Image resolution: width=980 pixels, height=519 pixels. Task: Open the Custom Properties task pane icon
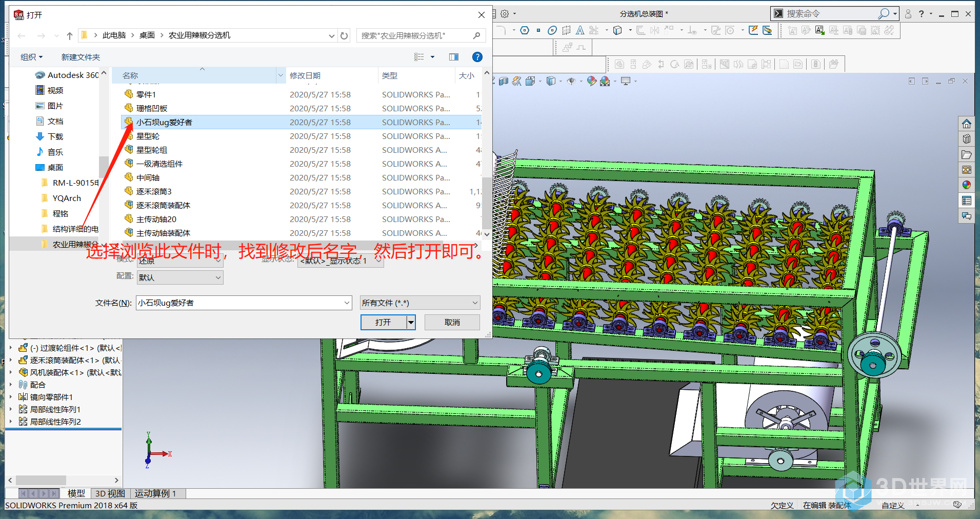coord(967,201)
